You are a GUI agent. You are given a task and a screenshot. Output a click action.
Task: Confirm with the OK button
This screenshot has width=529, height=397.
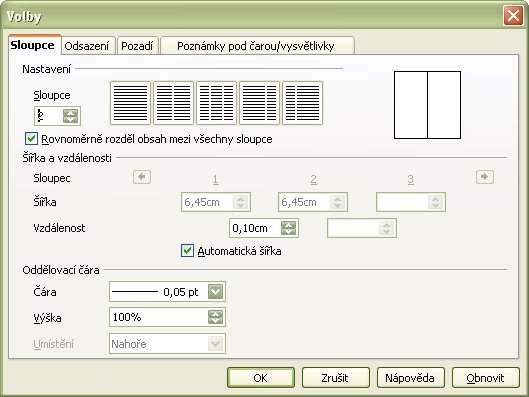(261, 378)
